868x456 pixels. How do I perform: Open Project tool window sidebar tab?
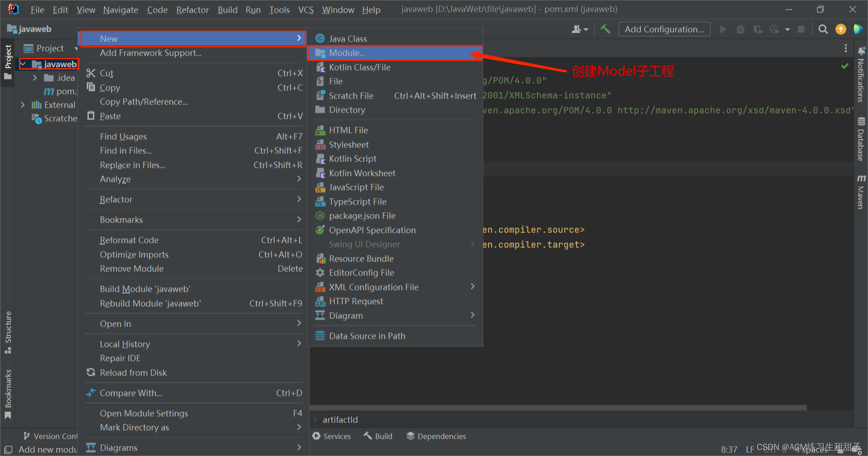8,62
